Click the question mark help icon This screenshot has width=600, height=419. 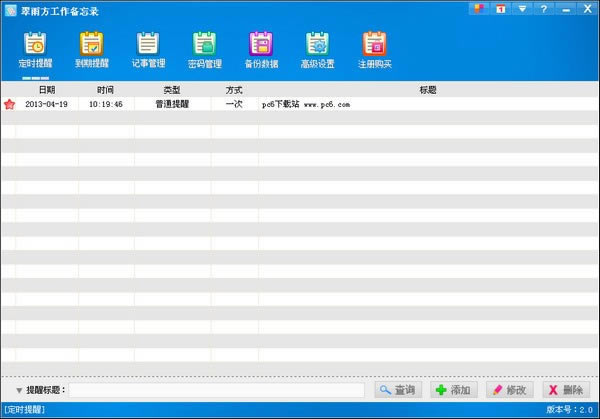(x=544, y=8)
